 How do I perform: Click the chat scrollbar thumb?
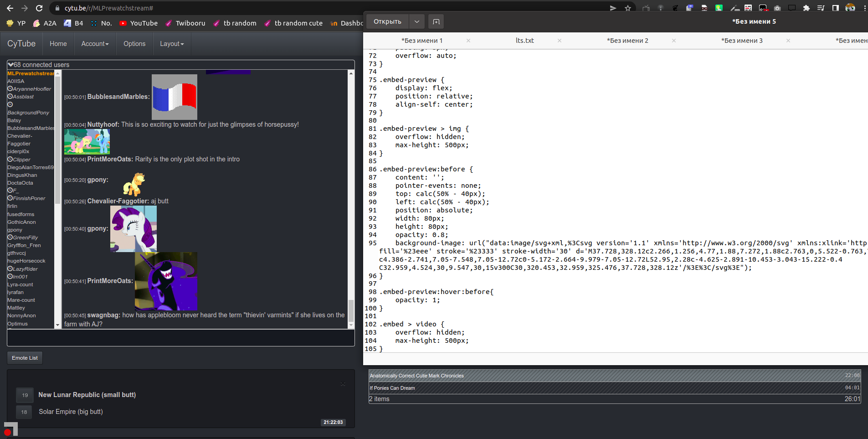click(351, 310)
